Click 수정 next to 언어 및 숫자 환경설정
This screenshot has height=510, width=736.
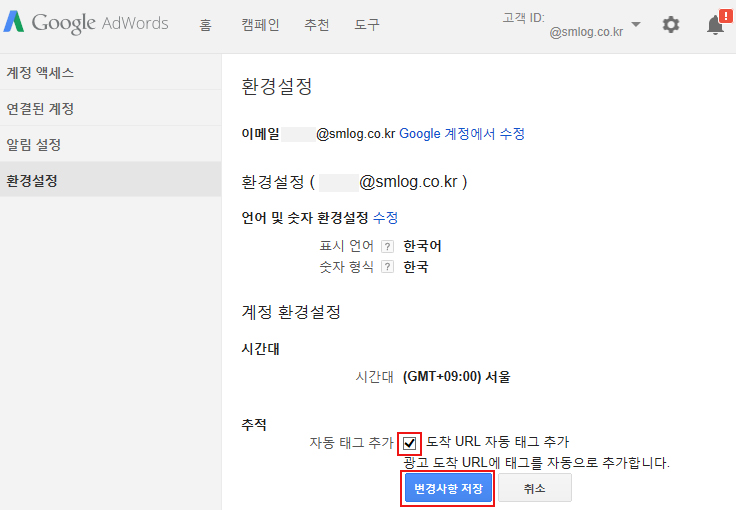385,218
